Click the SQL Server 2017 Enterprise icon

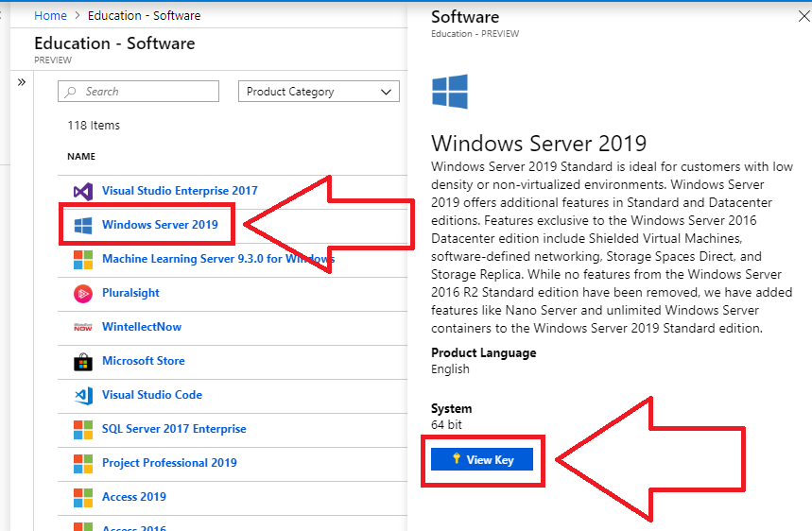[83, 430]
